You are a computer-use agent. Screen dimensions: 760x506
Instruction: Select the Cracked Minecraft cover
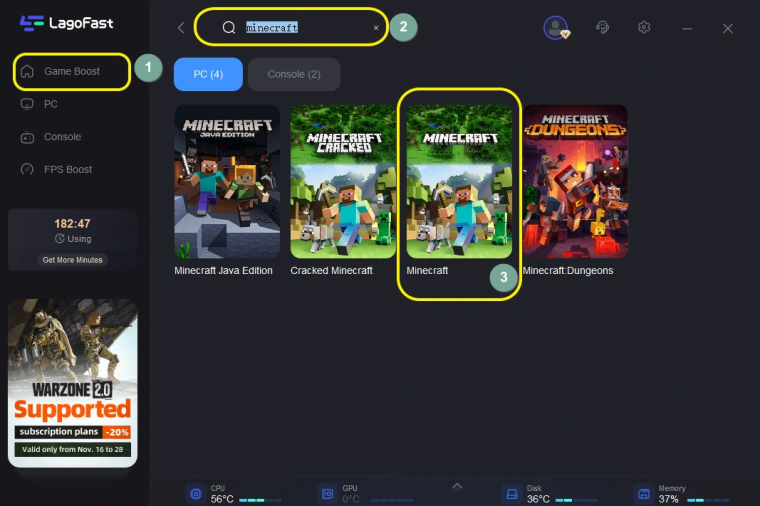point(343,181)
